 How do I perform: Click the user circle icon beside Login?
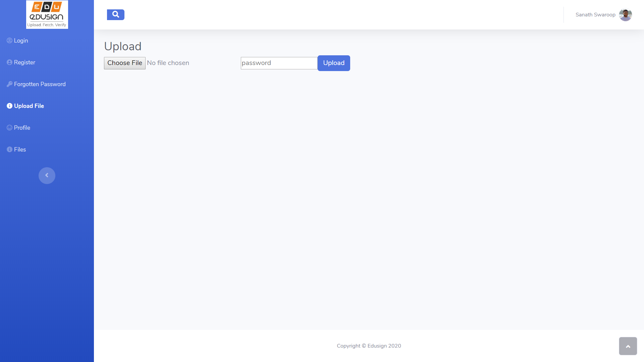[9, 41]
